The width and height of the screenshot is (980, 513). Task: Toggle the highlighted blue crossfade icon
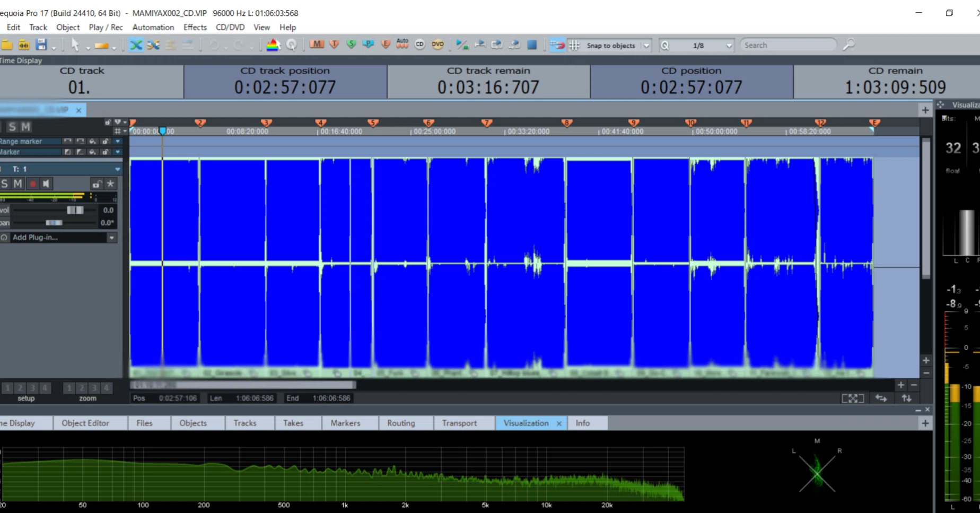tap(136, 45)
